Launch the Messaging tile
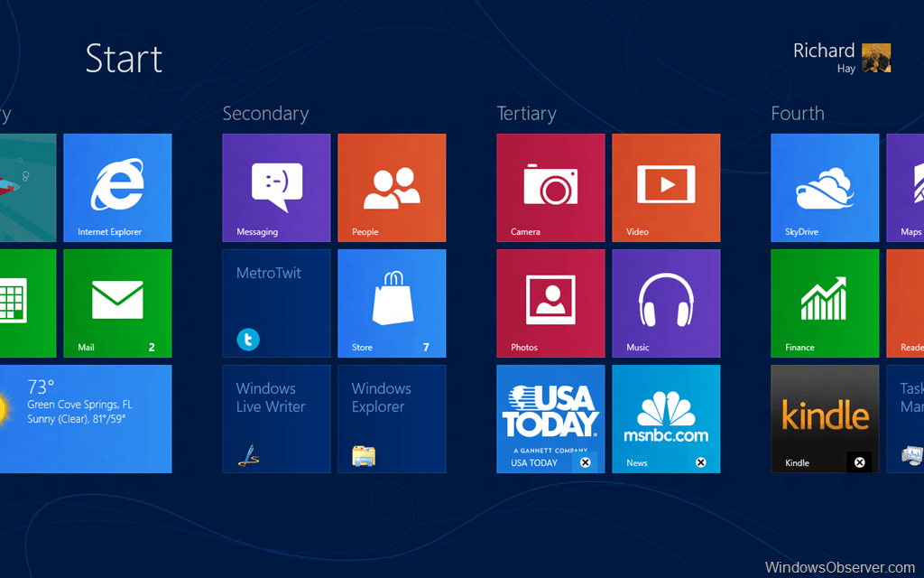This screenshot has width=924, height=578. pos(276,188)
